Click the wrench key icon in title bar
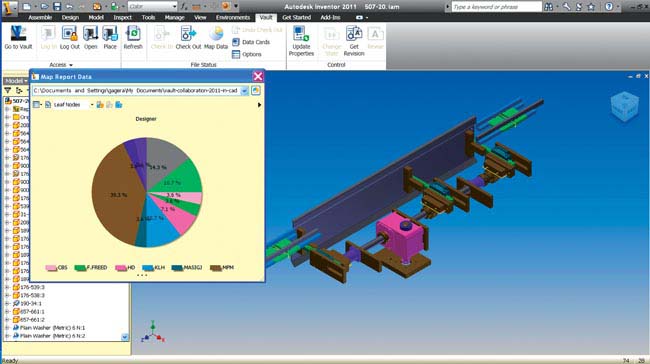This screenshot has width=650, height=364. coord(566,7)
